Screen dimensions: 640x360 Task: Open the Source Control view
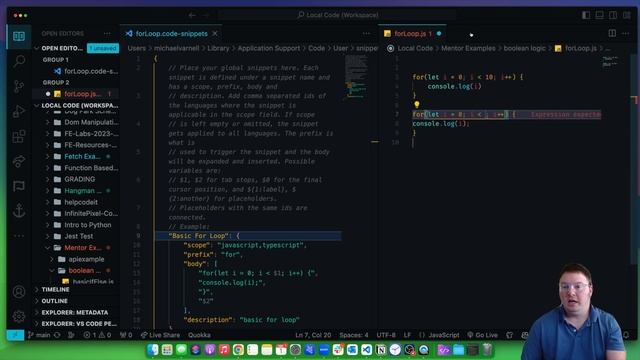pos(19,86)
